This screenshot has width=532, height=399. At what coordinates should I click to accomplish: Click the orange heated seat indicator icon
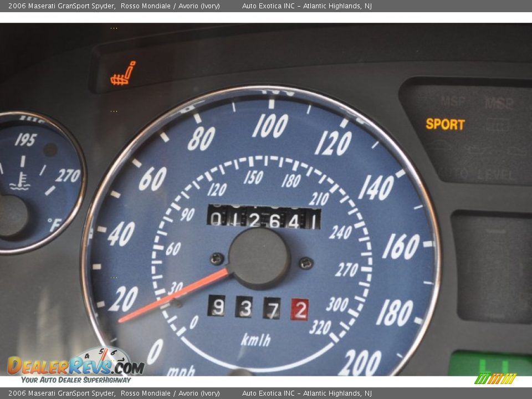[123, 73]
